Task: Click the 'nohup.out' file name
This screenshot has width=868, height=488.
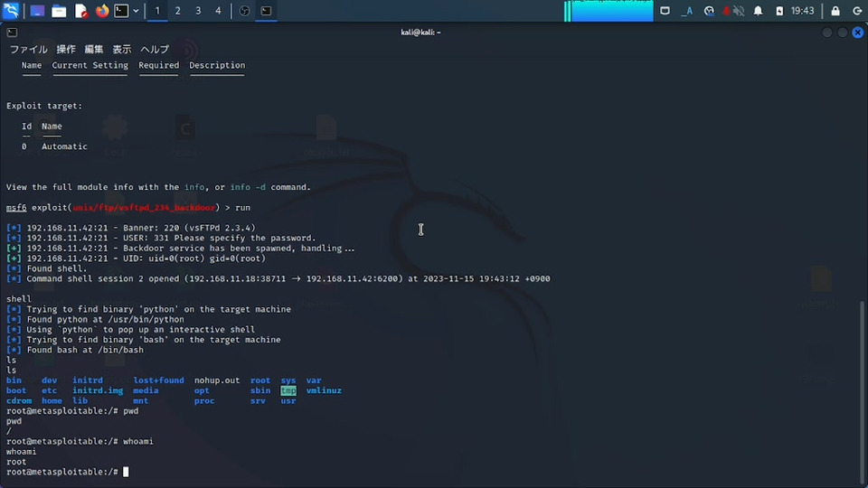Action: tap(217, 380)
